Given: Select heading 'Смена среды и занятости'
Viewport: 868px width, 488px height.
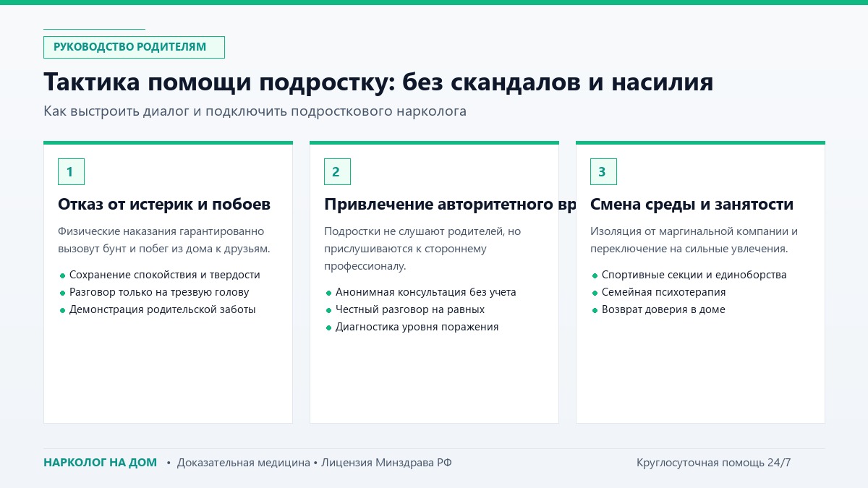Looking at the screenshot, I should coord(692,205).
